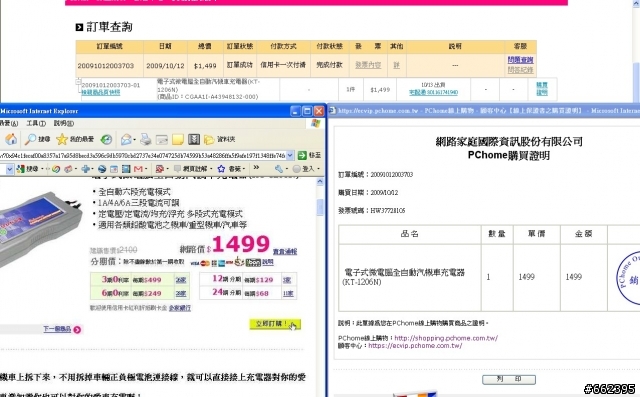Collapse order row 20091012003703-01 tree toggle
640x397 pixels.
pos(78,82)
